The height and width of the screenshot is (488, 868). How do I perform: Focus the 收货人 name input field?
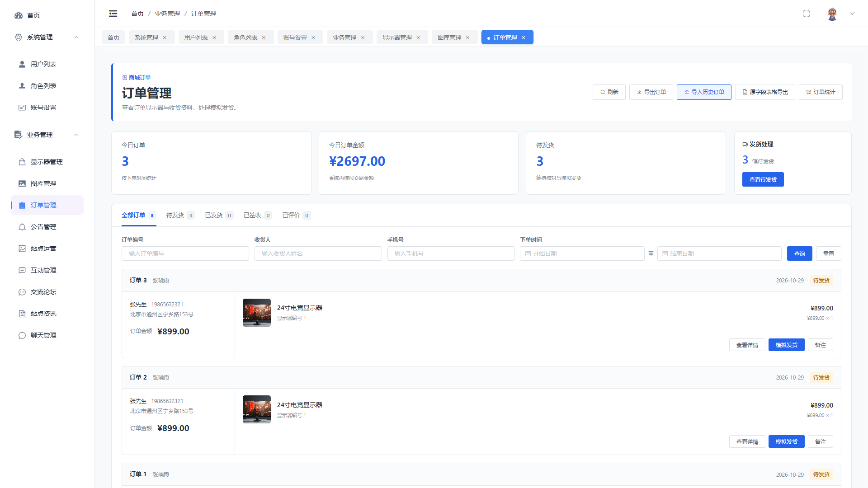tap(318, 253)
